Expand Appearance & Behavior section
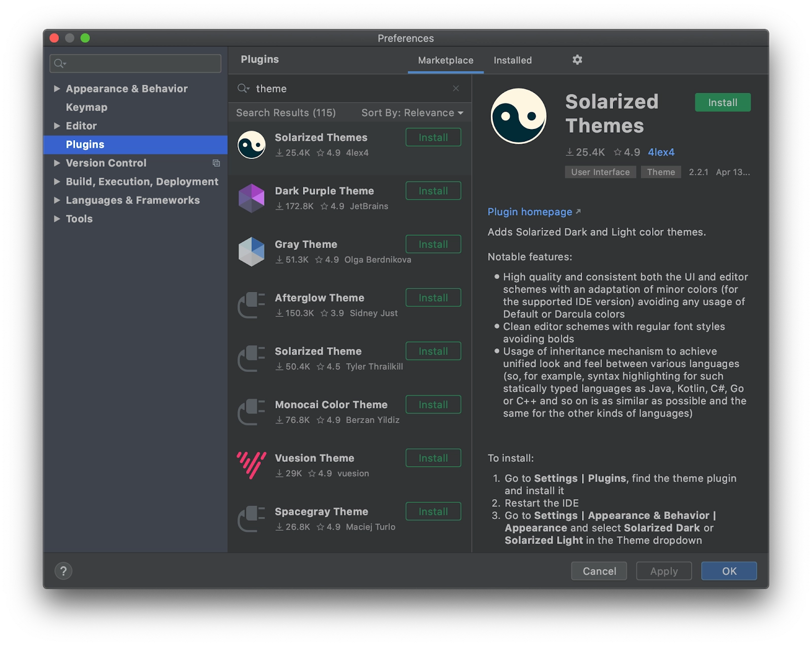The width and height of the screenshot is (812, 646). pos(57,88)
